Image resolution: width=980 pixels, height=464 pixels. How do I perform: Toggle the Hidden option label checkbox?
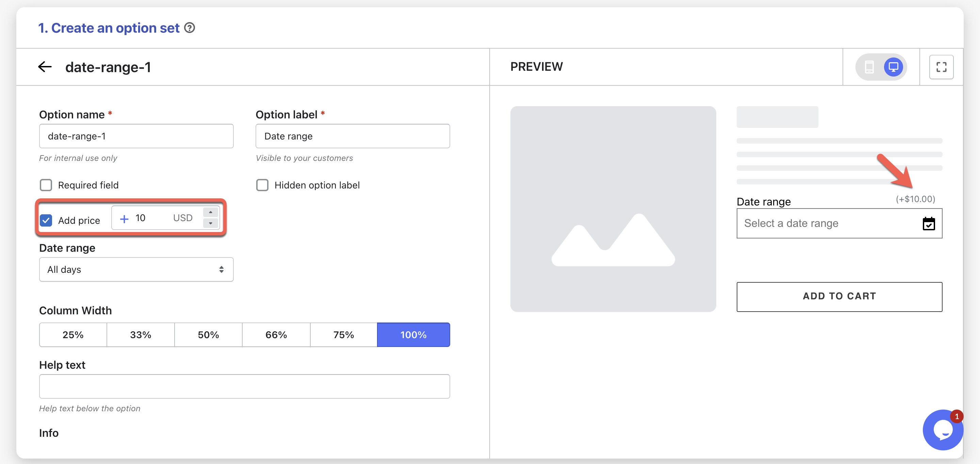coord(262,185)
